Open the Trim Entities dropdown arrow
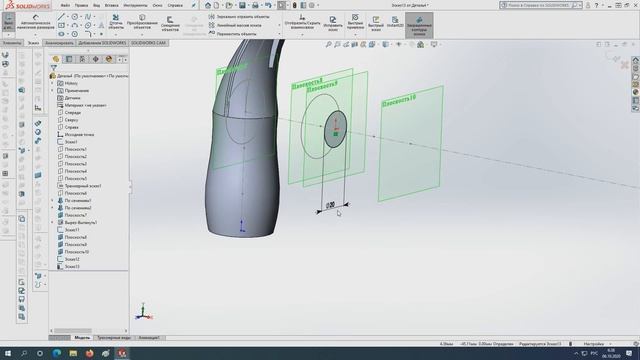The width and height of the screenshot is (640, 360). click(116, 34)
